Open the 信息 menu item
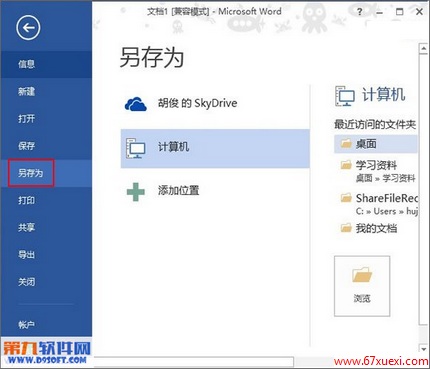The width and height of the screenshot is (430, 369). (46, 64)
